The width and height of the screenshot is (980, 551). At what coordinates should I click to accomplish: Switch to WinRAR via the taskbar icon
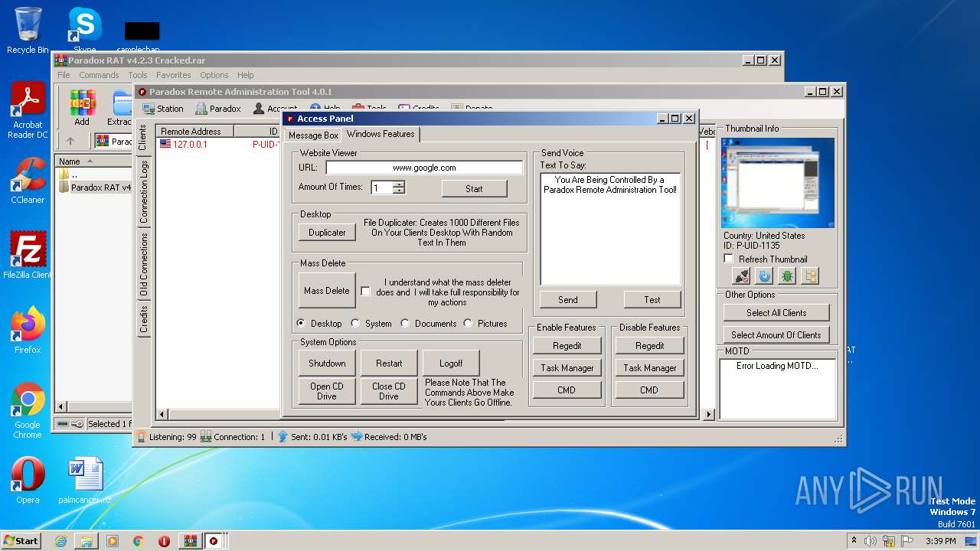coord(190,541)
